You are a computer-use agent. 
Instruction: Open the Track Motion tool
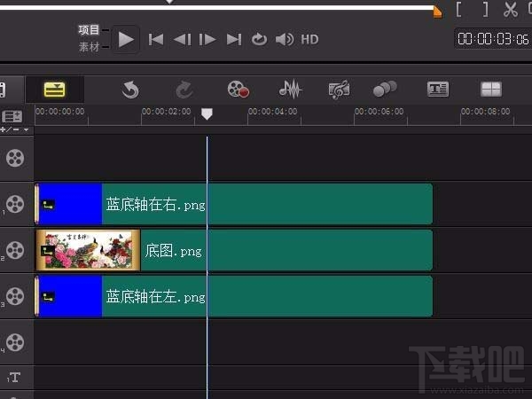pos(385,89)
